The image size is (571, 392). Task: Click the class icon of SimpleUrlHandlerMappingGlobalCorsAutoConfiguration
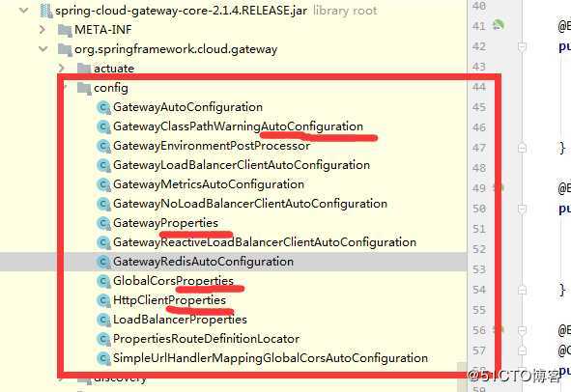pos(103,358)
